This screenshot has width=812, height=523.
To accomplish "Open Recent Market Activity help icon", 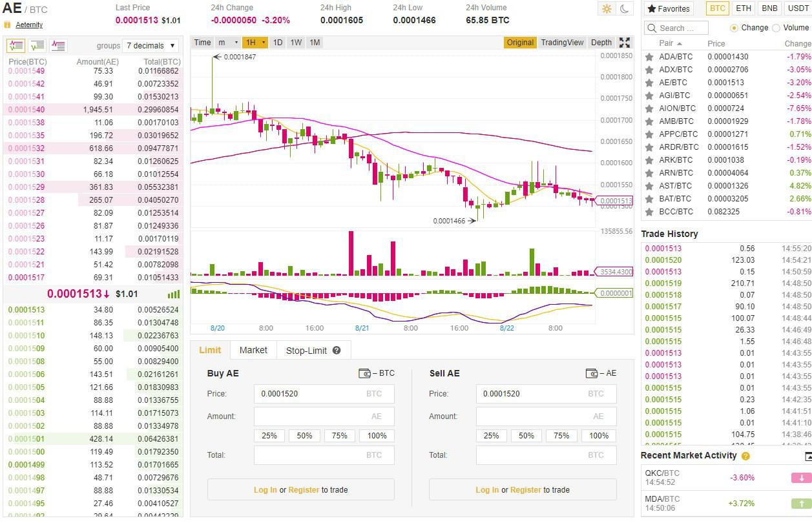I will (745, 456).
